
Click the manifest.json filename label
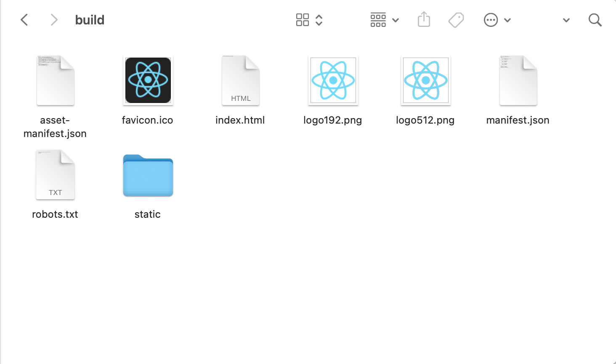pos(518,120)
